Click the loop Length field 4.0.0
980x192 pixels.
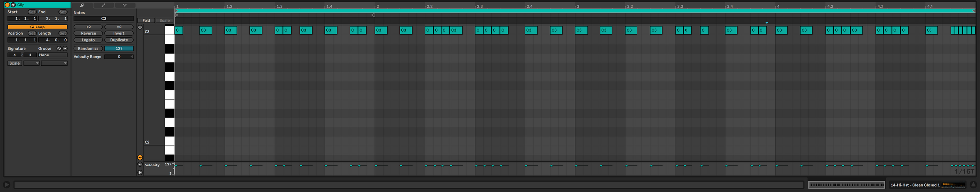click(52, 40)
